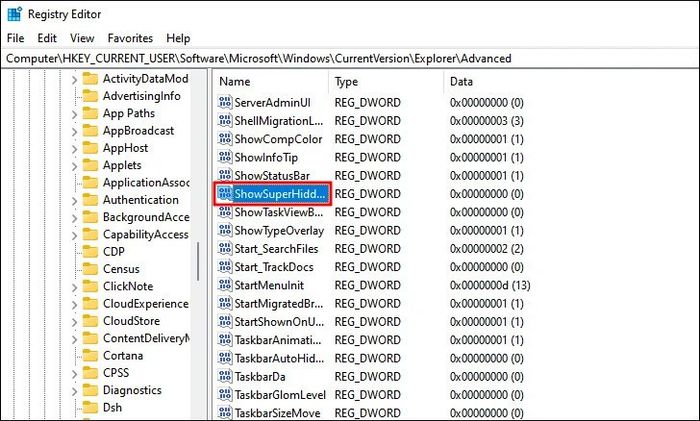Image resolution: width=700 pixels, height=421 pixels.
Task: Click the AdvertisingInfo folder icon
Action: coord(90,96)
